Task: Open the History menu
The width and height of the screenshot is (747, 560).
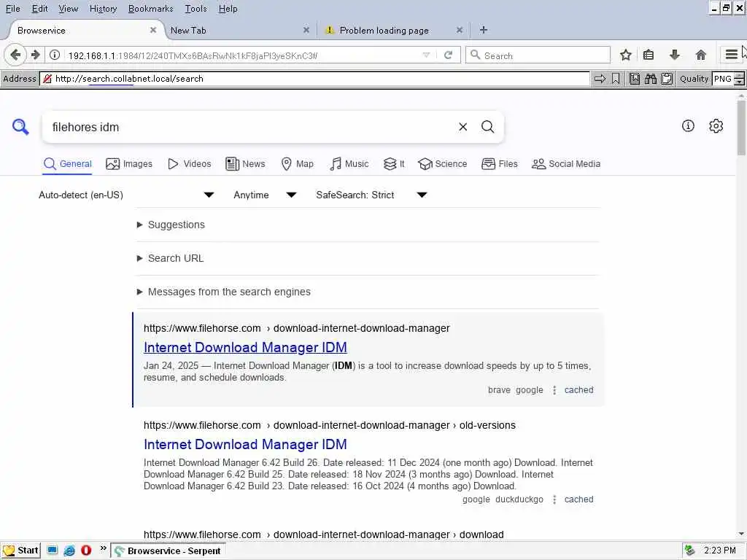Action: click(x=103, y=9)
